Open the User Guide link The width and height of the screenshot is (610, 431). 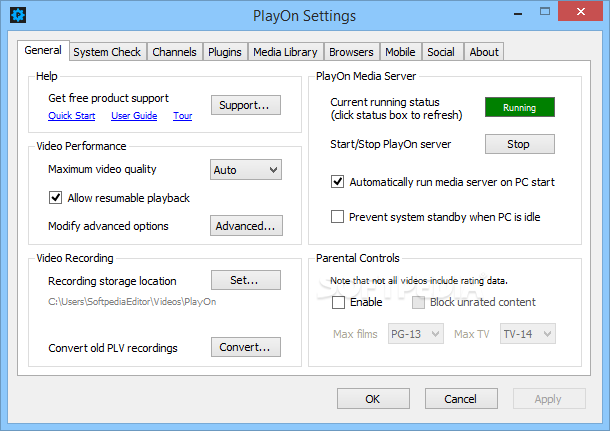pyautogui.click(x=134, y=116)
